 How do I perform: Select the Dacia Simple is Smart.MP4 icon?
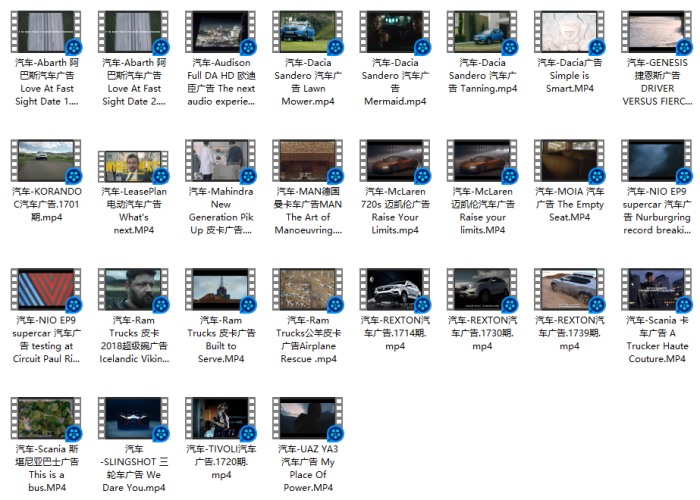click(x=569, y=32)
